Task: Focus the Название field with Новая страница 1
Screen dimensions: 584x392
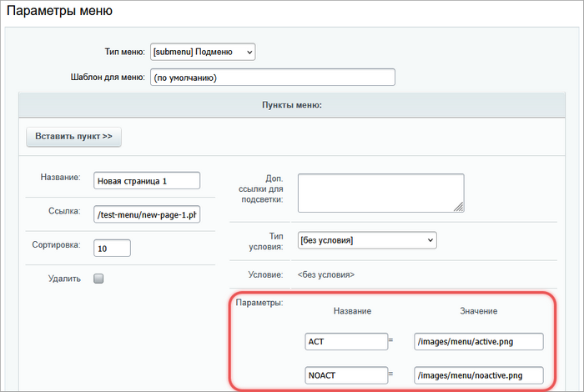Action: point(147,181)
